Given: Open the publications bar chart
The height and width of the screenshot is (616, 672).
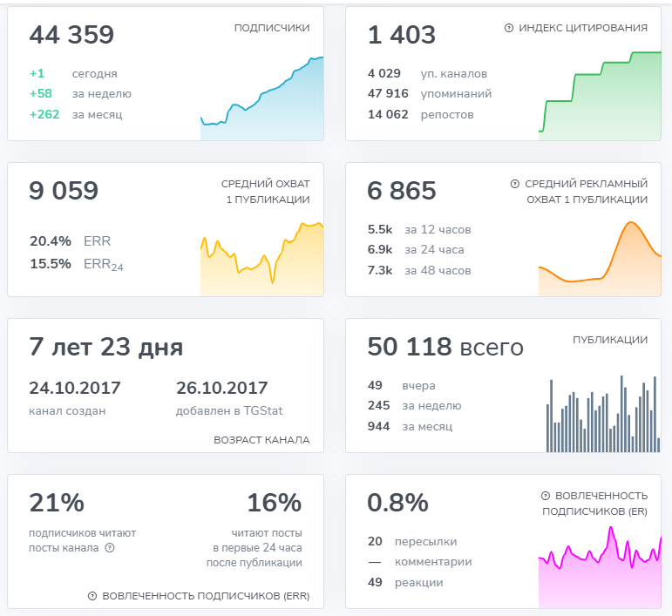Looking at the screenshot, I should pyautogui.click(x=603, y=414).
